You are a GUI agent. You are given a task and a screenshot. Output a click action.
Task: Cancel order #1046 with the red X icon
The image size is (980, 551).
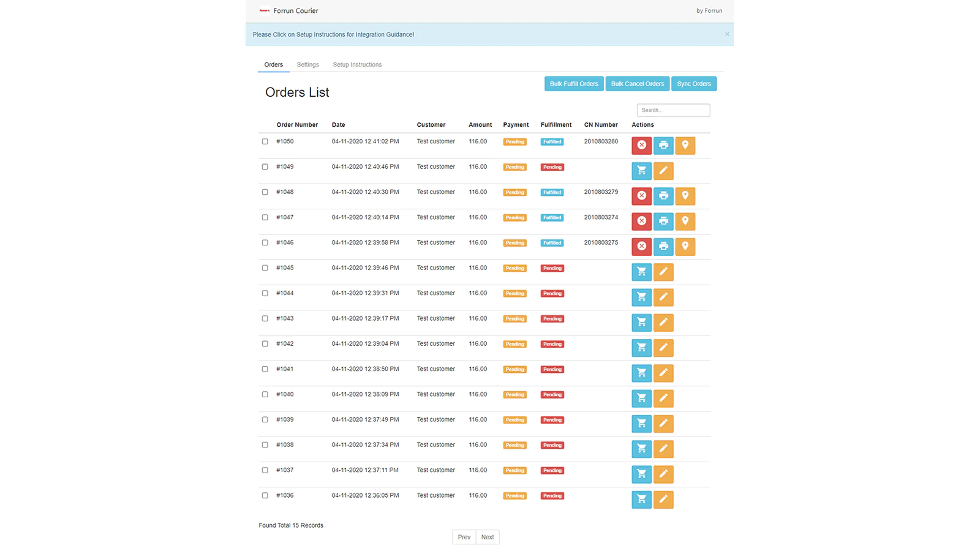pyautogui.click(x=641, y=246)
